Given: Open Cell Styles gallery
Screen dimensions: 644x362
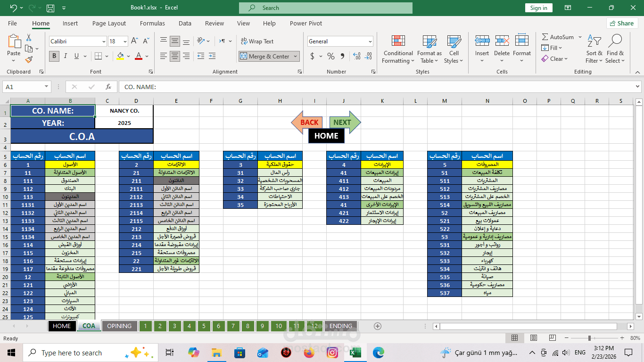Looking at the screenshot, I should point(454,49).
